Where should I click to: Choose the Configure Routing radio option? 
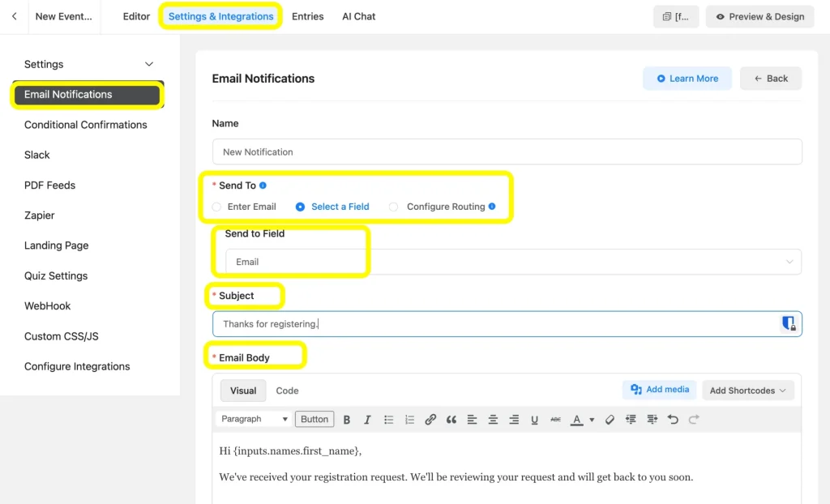click(x=393, y=207)
